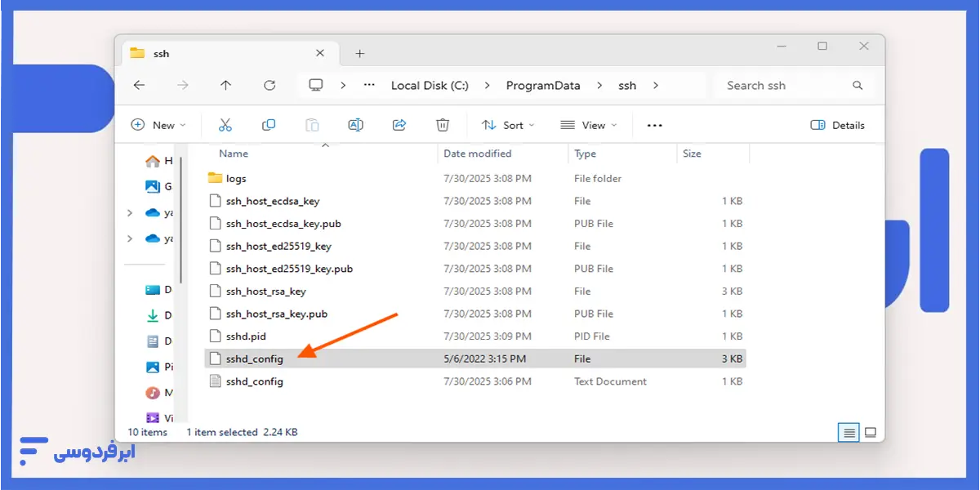The image size is (980, 490).
Task: Select the sshd_config file dated 5/6/2022
Action: tap(474, 359)
